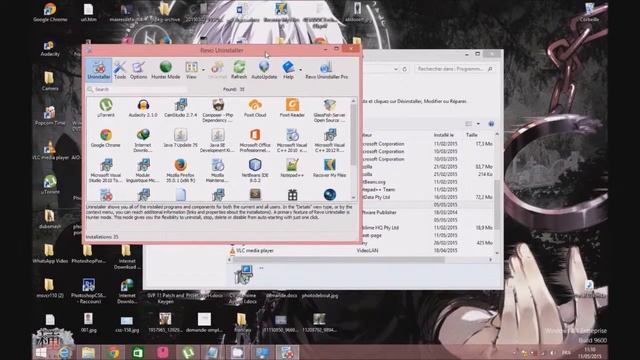Select Notepad++ program entry
640x360 pixels.
click(292, 168)
